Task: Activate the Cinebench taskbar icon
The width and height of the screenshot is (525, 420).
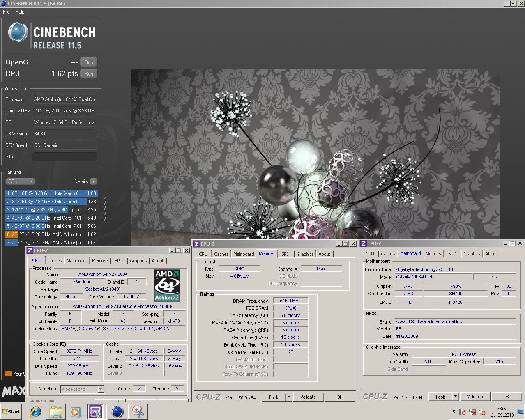Action: 117,412
